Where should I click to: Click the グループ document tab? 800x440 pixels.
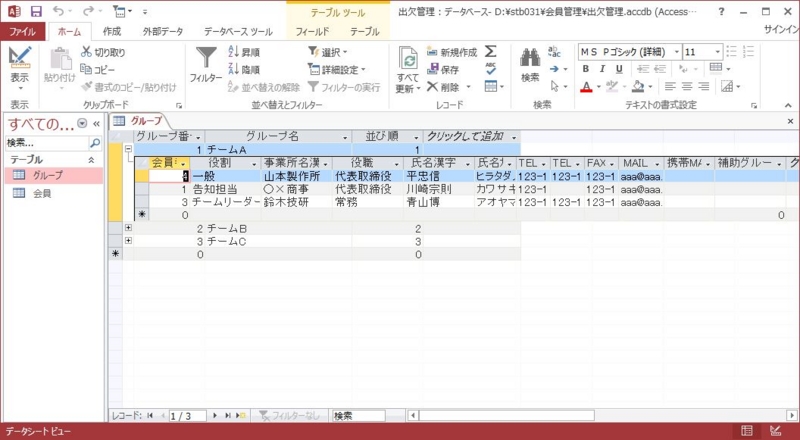pos(139,121)
